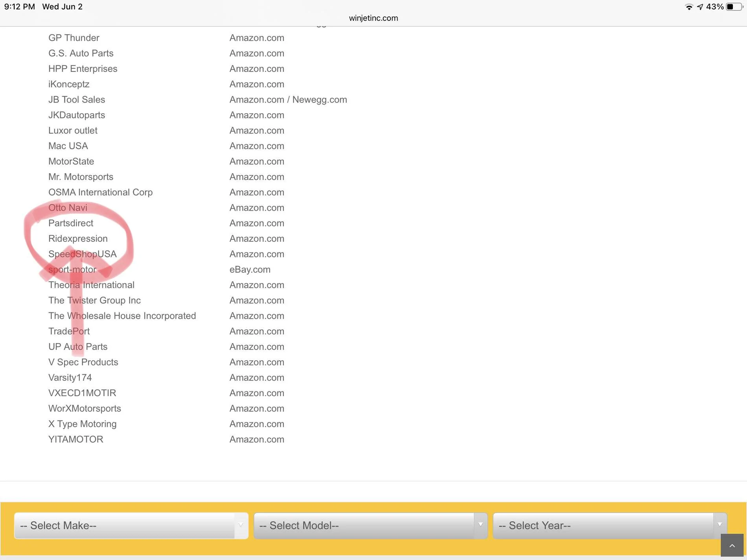This screenshot has height=560, width=747.
Task: Tap Amazon.com beside Varsity174
Action: 257,378
